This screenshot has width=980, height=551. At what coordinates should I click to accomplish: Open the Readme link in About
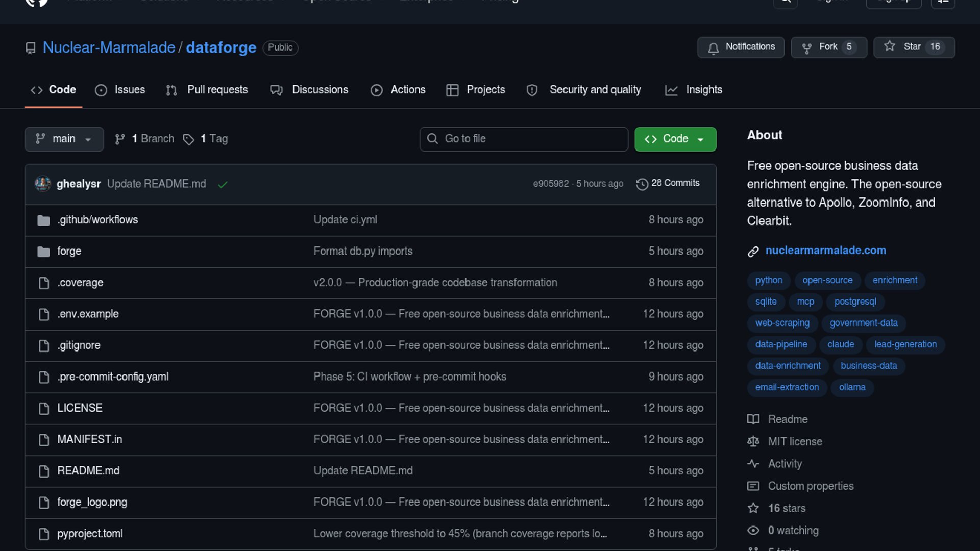[x=788, y=419]
